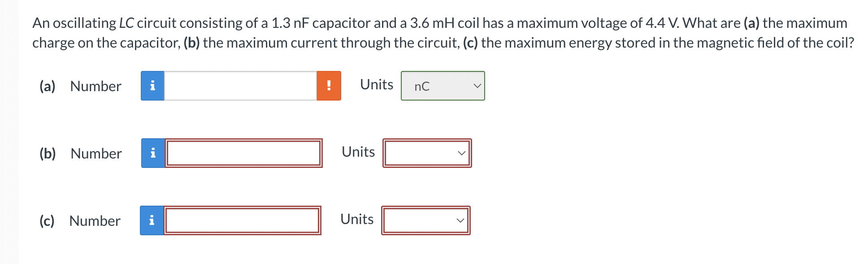Select the answer box for part (c)
This screenshot has width=868, height=264.
pyautogui.click(x=242, y=220)
